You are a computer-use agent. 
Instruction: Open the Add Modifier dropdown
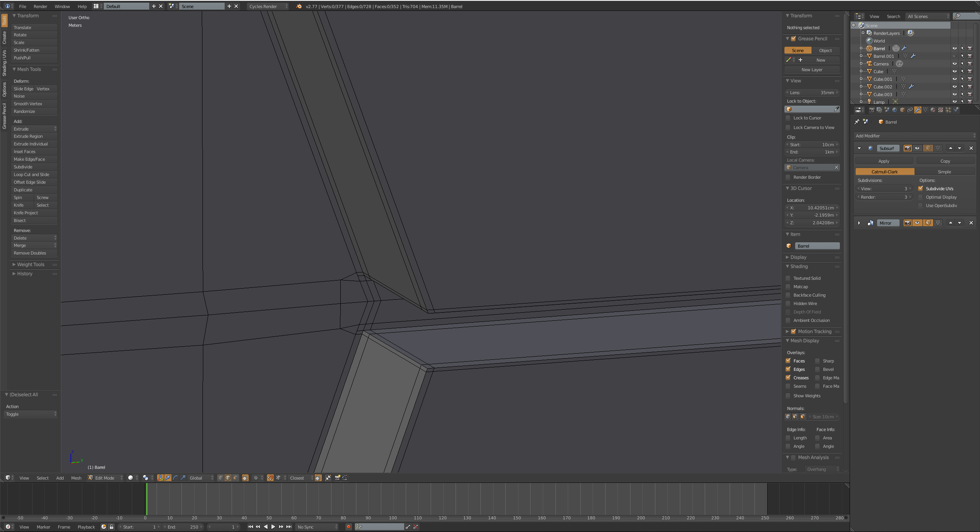pos(915,136)
